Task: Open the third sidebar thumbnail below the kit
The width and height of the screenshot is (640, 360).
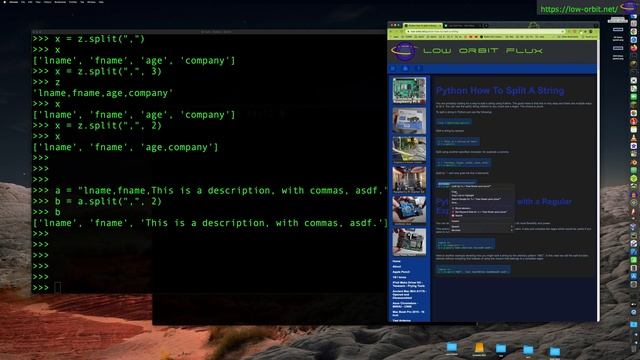Action: (409, 150)
